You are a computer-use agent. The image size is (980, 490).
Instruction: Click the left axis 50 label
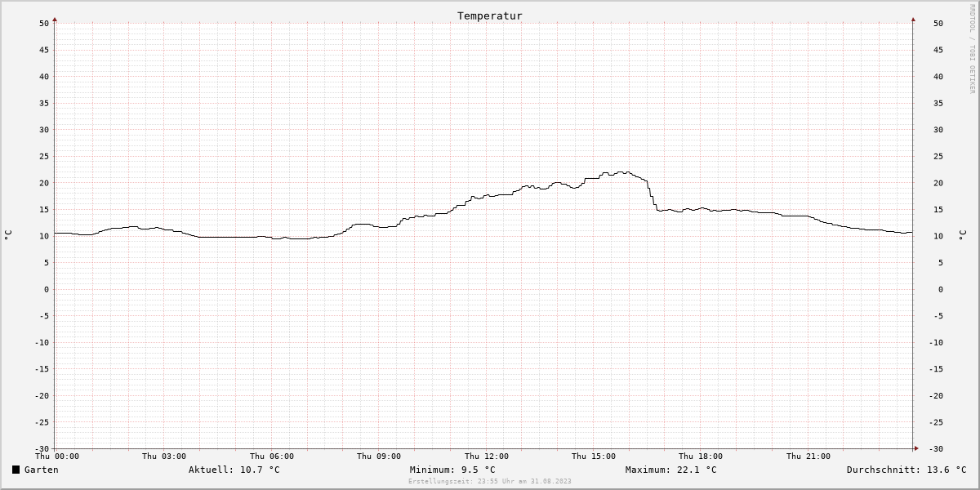coord(45,23)
